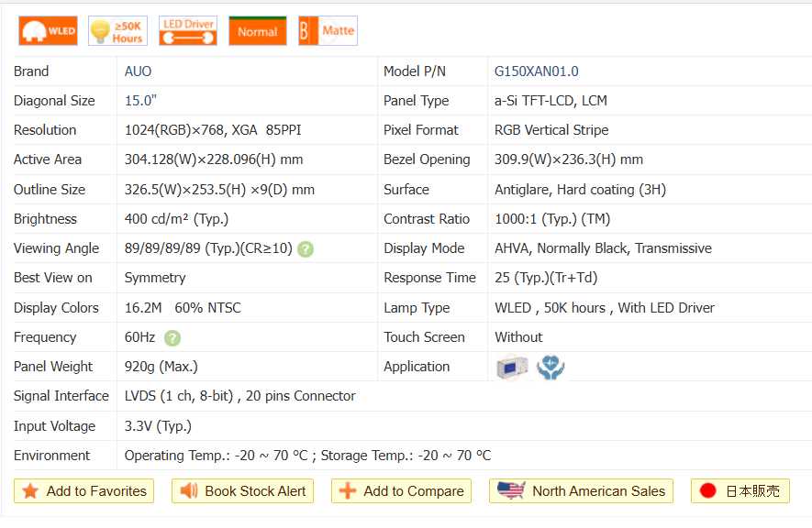Select the LED Driver badge icon
Screen dimensions: 812x528
click(x=187, y=31)
